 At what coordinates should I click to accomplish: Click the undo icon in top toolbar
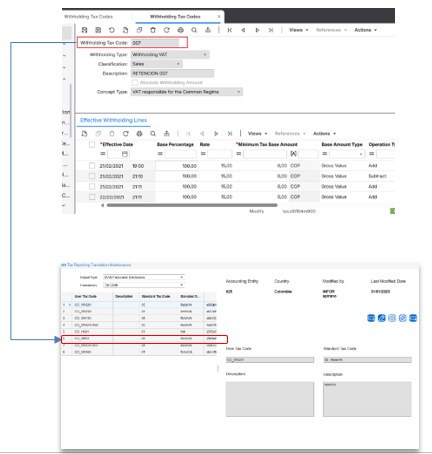112,30
